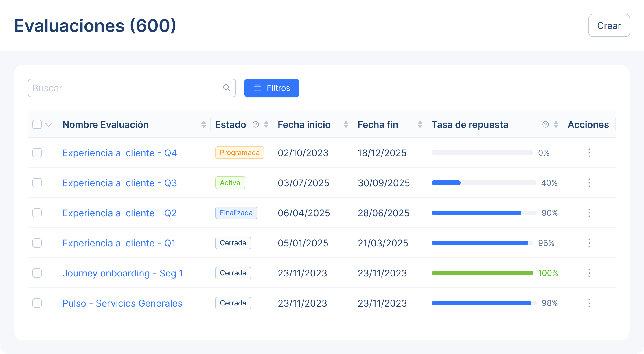The image size is (644, 354).
Task: Sort by Nombre Evaluación column
Action: (x=204, y=124)
